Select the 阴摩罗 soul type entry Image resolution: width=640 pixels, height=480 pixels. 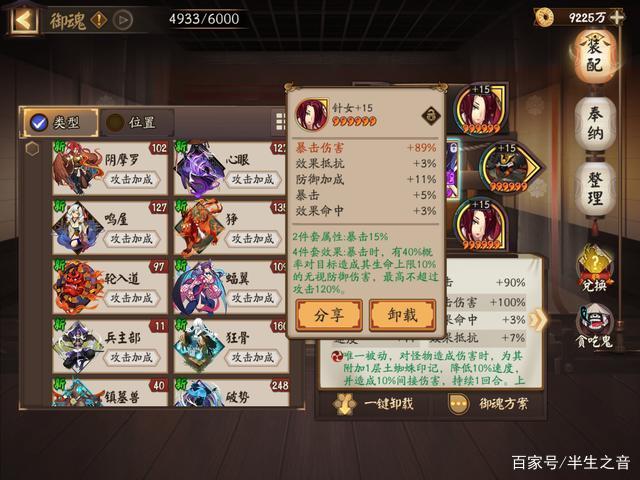pyautogui.click(x=110, y=168)
